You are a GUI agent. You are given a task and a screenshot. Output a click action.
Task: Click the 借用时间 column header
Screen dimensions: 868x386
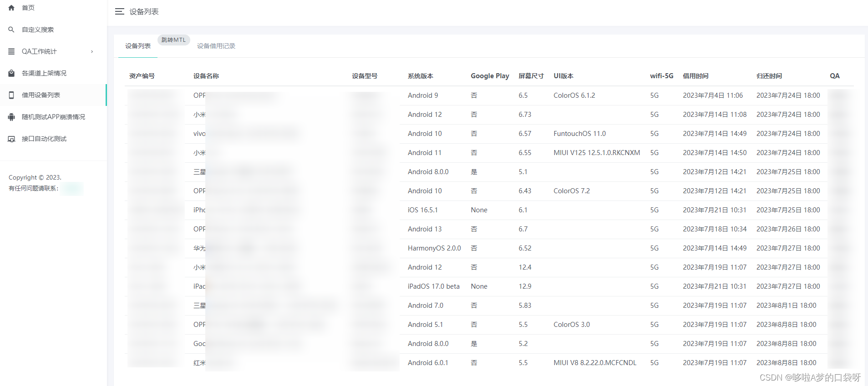point(695,76)
